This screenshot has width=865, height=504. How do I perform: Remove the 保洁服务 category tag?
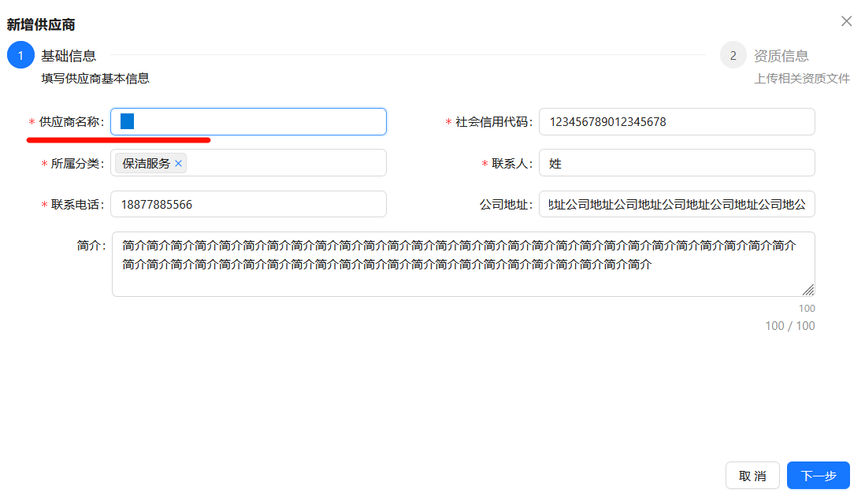[x=178, y=162]
